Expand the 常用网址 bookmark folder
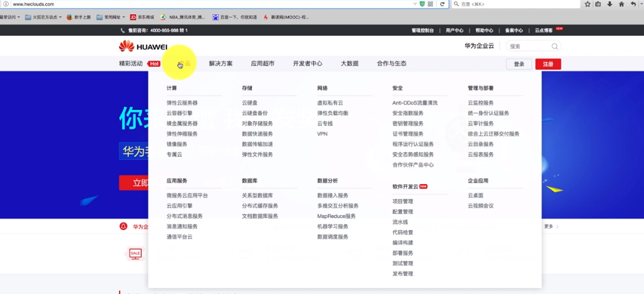This screenshot has height=294, width=644. 110,18
